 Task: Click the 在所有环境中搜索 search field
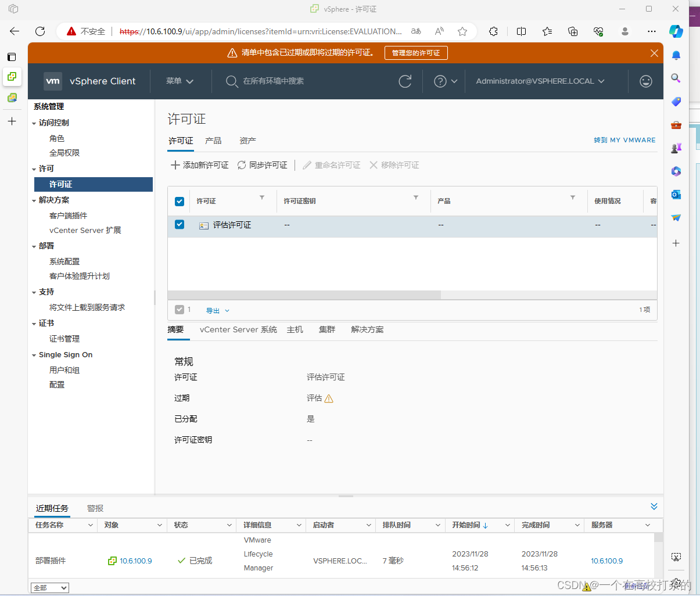(x=273, y=81)
